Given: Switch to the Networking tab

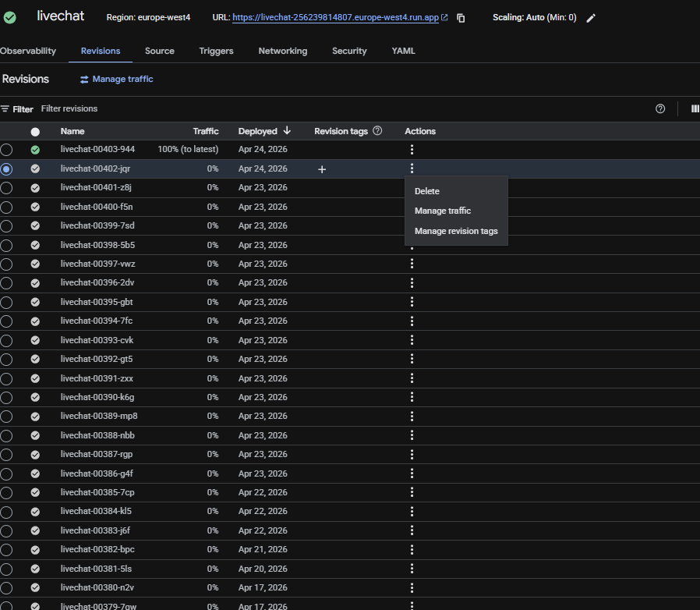Looking at the screenshot, I should point(283,51).
